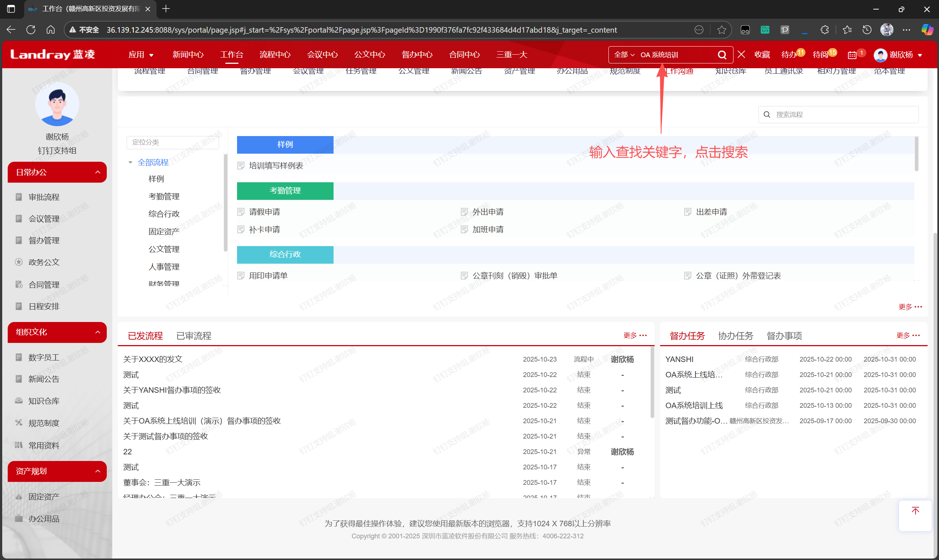
Task: Open the 应用 dropdown menu
Action: 141,55
